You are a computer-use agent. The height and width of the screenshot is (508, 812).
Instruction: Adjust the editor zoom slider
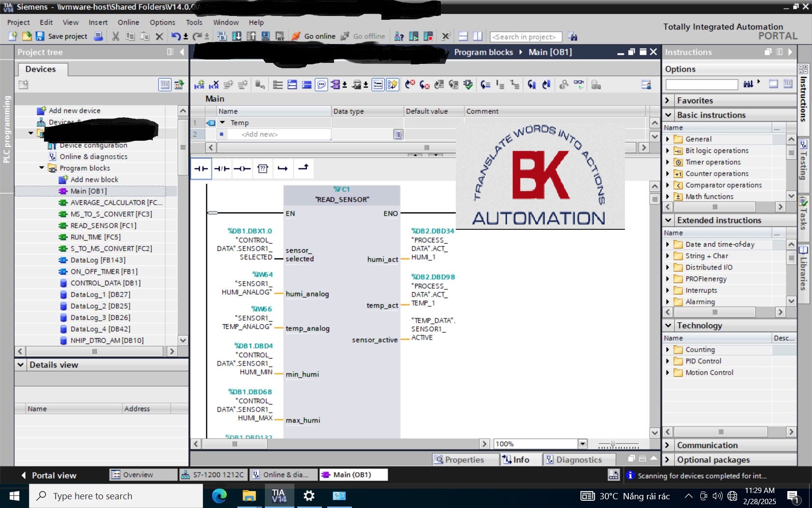click(613, 444)
